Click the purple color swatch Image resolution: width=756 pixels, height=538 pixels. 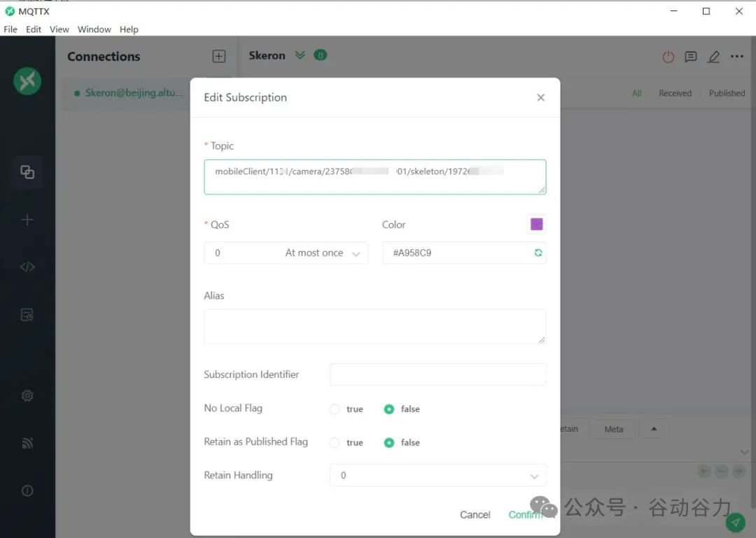(x=536, y=225)
